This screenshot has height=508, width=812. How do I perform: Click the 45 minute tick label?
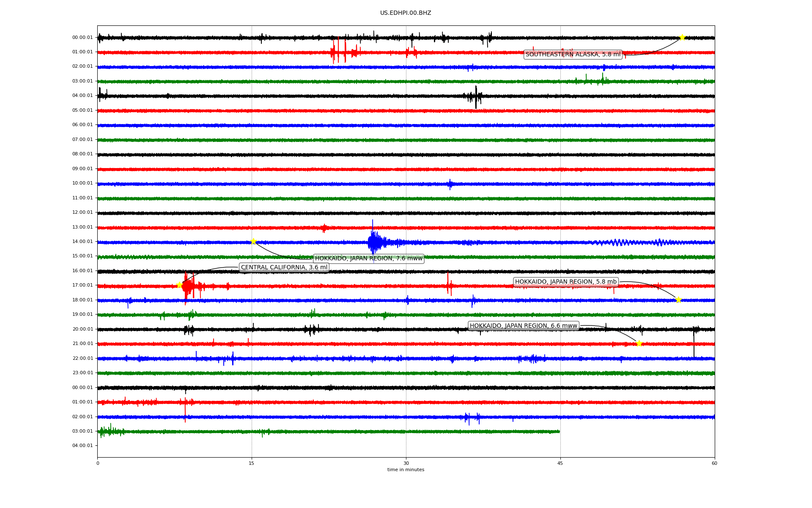pyautogui.click(x=560, y=463)
